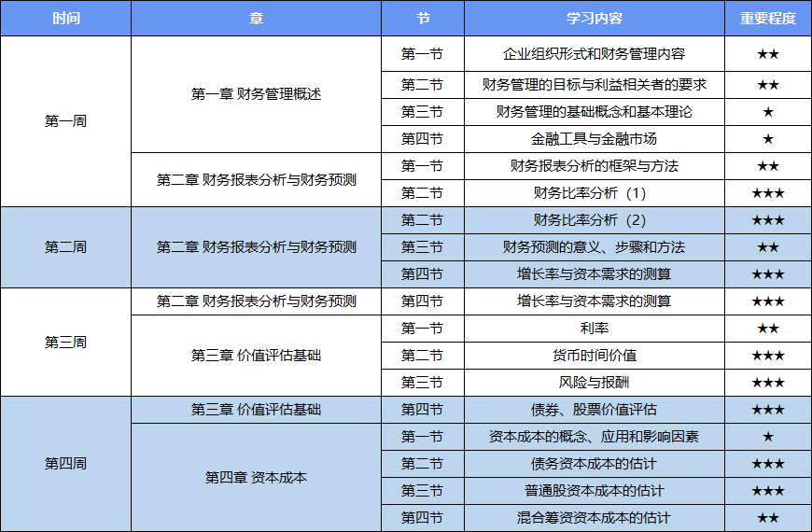812x532 pixels.
Task: Select the 普通股资本成本的估计 cell
Action: point(594,491)
